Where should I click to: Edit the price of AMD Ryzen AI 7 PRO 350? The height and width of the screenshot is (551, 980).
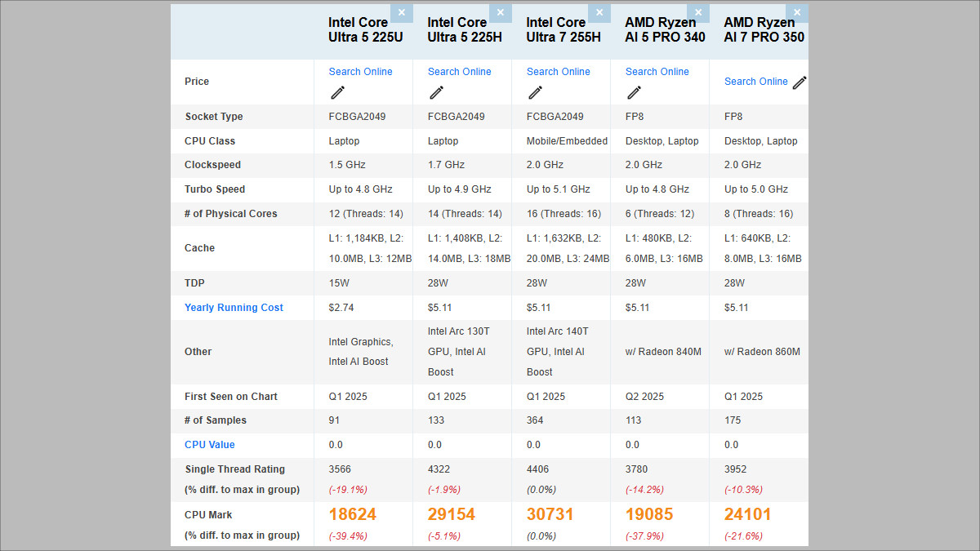(790, 82)
